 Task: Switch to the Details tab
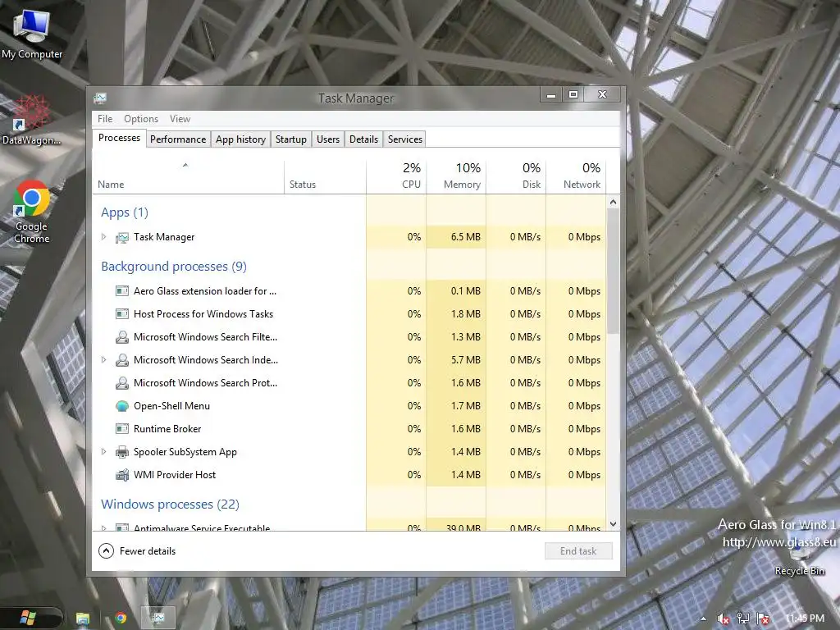(363, 139)
